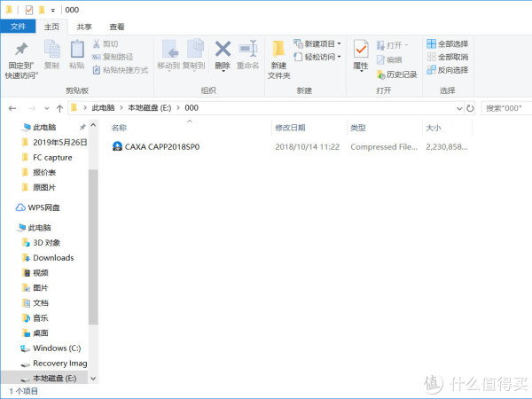
Task: Click 此电脑 in the address bar
Action: click(103, 108)
